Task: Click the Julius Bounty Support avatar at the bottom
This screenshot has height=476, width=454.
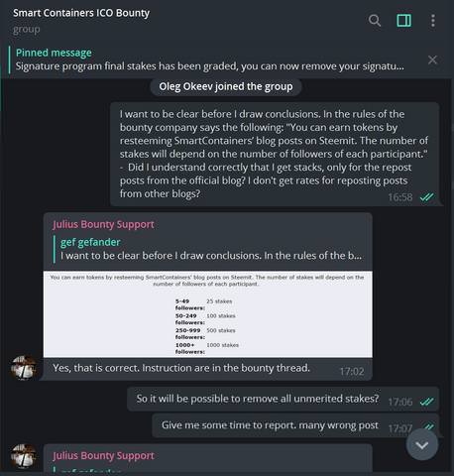Action: tap(24, 456)
